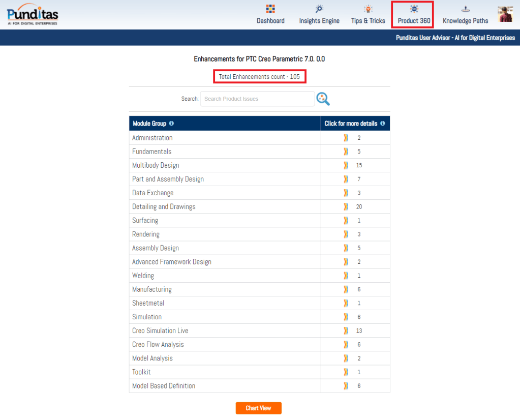The height and width of the screenshot is (420, 520).
Task: Click info icon next to Click for more details
Action: coord(382,124)
